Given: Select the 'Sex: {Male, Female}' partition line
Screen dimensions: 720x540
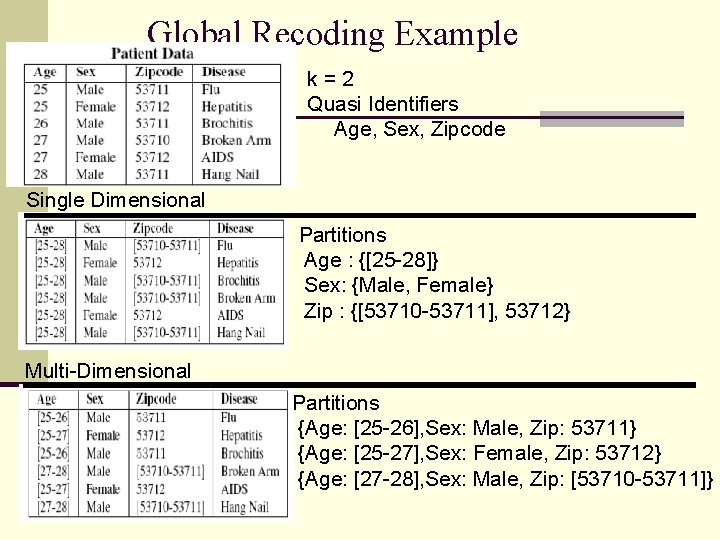Looking at the screenshot, I should click(399, 285).
